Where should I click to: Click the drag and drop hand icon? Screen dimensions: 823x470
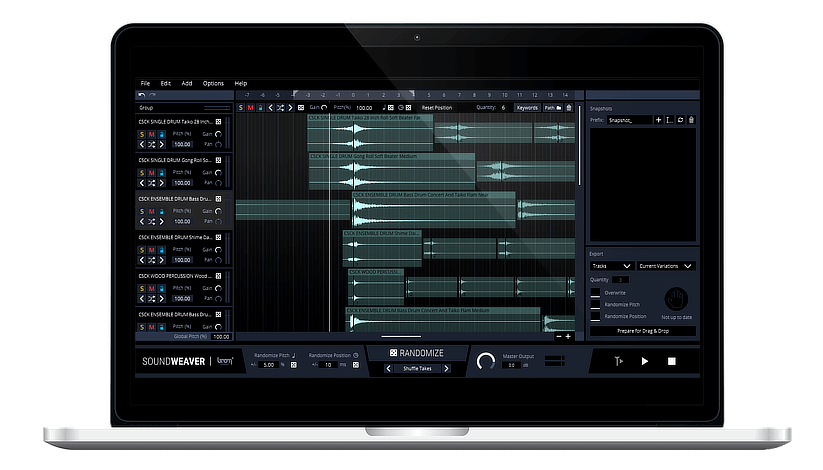[x=676, y=298]
